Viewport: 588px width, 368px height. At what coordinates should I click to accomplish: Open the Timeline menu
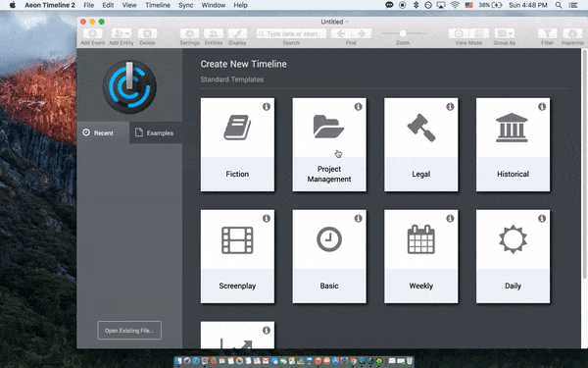pyautogui.click(x=158, y=5)
